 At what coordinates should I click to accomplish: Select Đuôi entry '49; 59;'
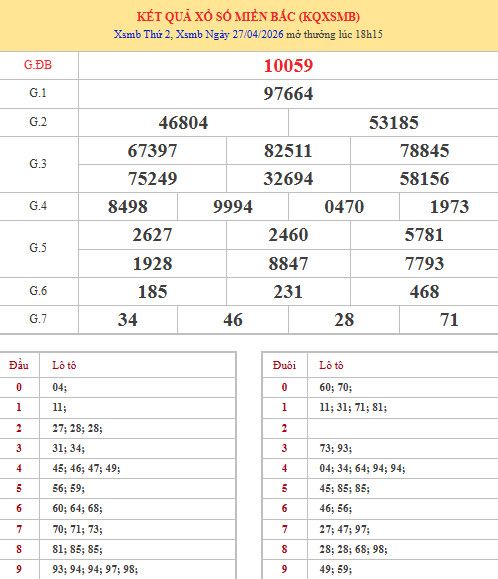pyautogui.click(x=336, y=569)
